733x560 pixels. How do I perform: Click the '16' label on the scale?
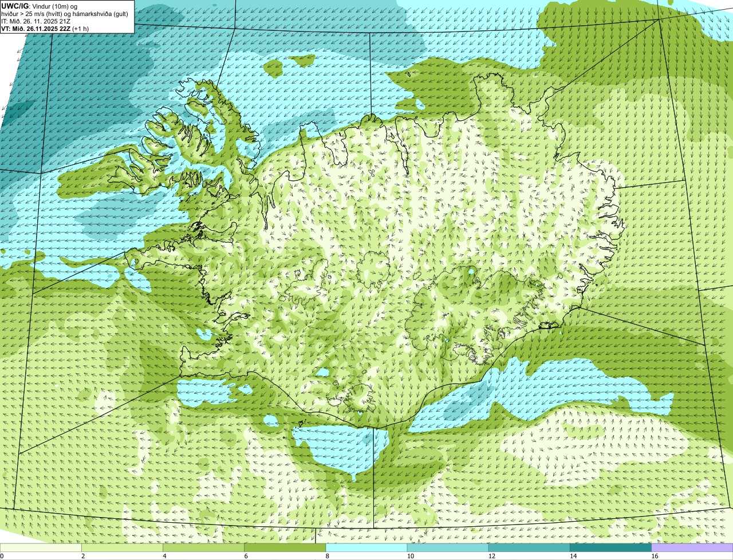654,556
